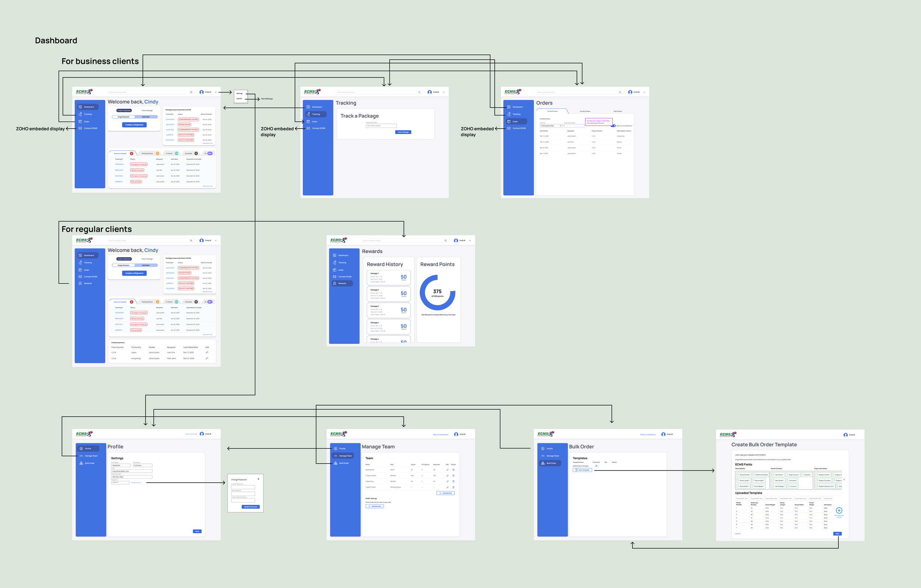Click Add Required Column plus circle icon
This screenshot has height=588, width=921.
tap(839, 510)
